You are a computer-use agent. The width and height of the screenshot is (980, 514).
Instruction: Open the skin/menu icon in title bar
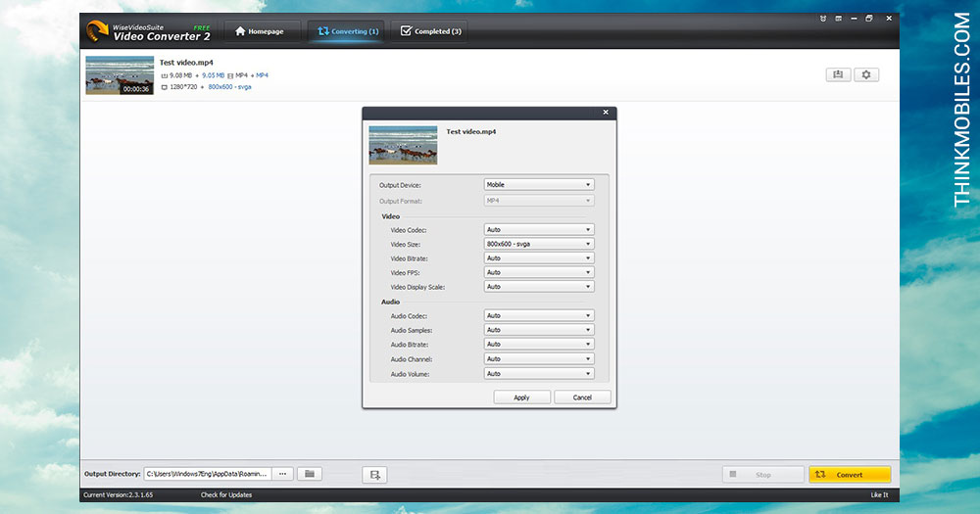point(839,19)
